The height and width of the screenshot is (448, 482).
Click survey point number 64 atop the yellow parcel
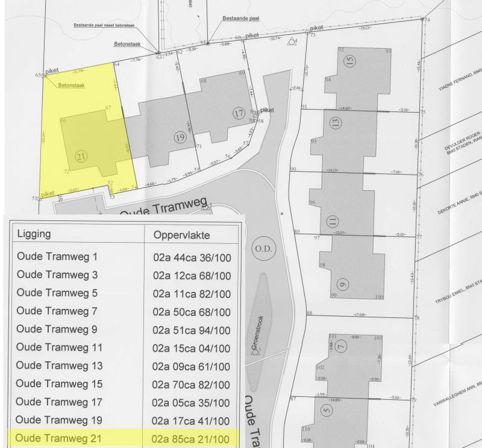[116, 64]
